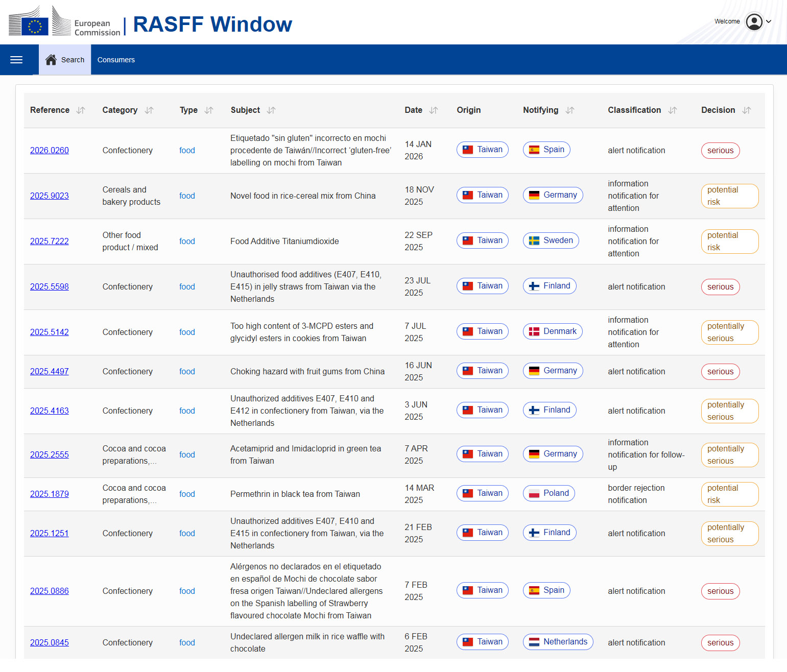Sort by Subject column arrows icon
Screen dimensions: 787x672
pyautogui.click(x=271, y=110)
